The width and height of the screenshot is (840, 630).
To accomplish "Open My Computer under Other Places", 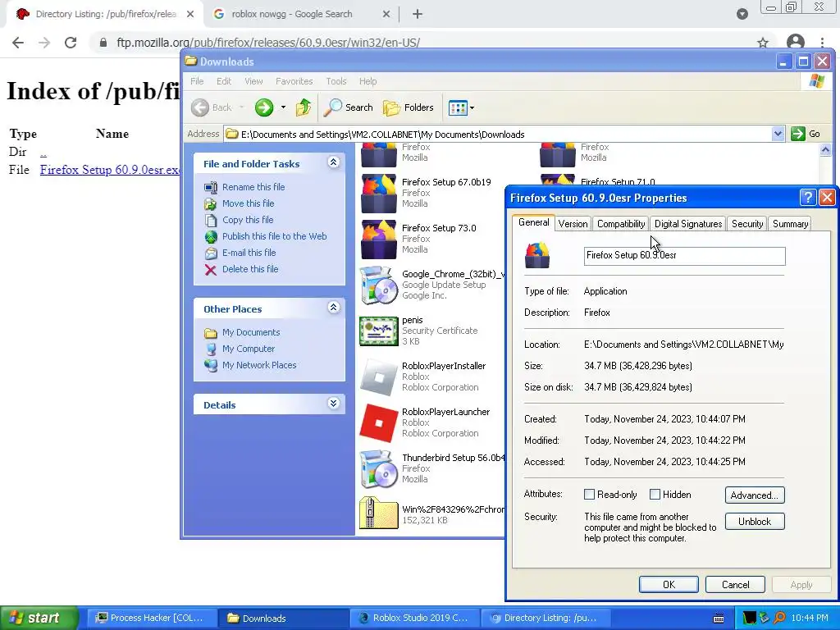I will click(x=248, y=349).
